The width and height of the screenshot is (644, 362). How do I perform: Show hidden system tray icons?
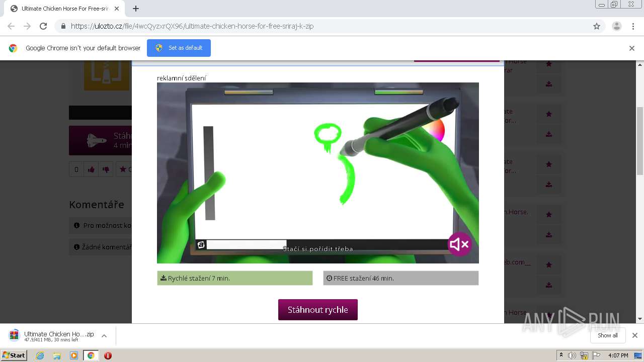pyautogui.click(x=561, y=355)
